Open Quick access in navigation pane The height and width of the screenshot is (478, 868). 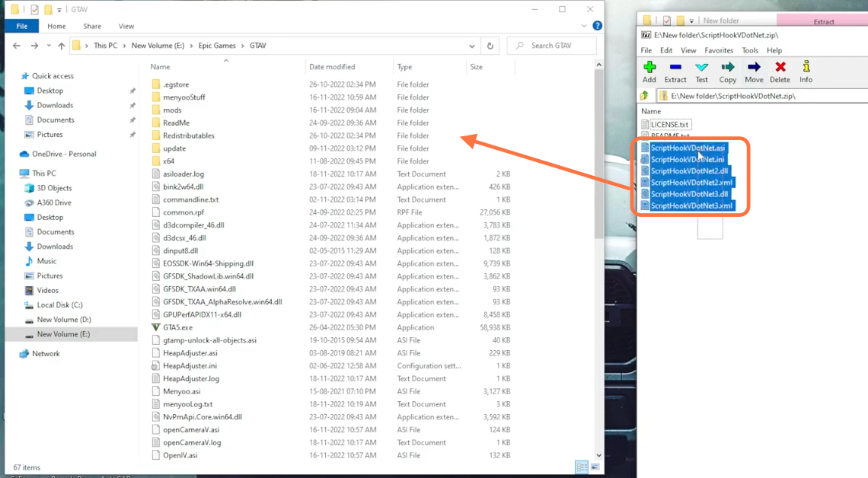pos(53,76)
